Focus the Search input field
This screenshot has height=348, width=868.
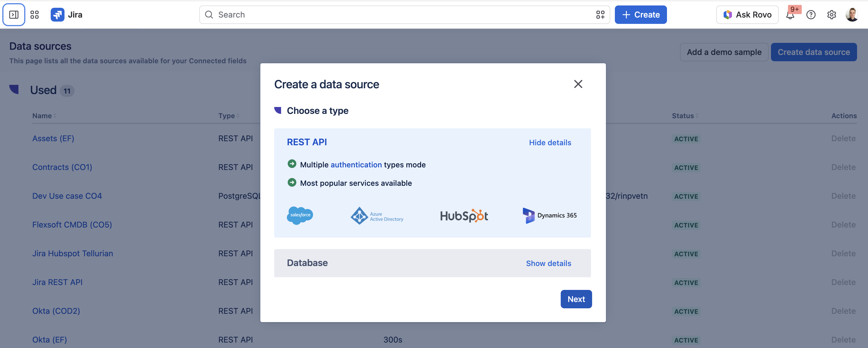pos(404,14)
